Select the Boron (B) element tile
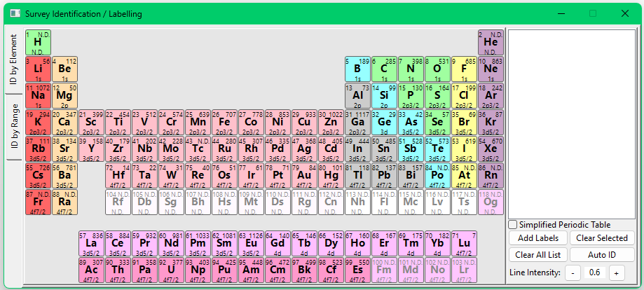Screen dimensions: 644x290 (357, 69)
